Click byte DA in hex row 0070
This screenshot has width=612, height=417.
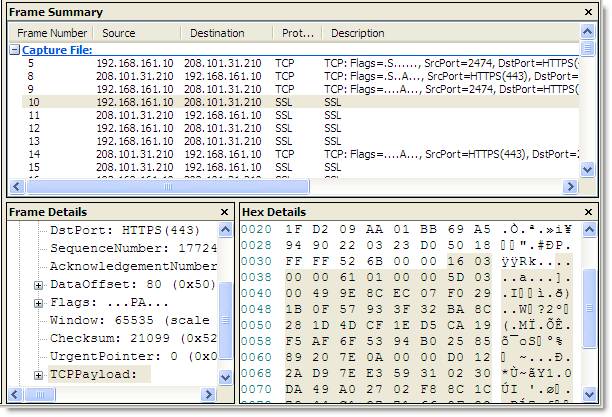294,389
